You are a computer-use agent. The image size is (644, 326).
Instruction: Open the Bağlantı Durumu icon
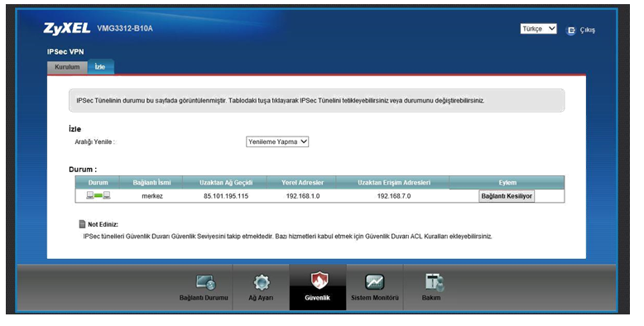coord(205,282)
